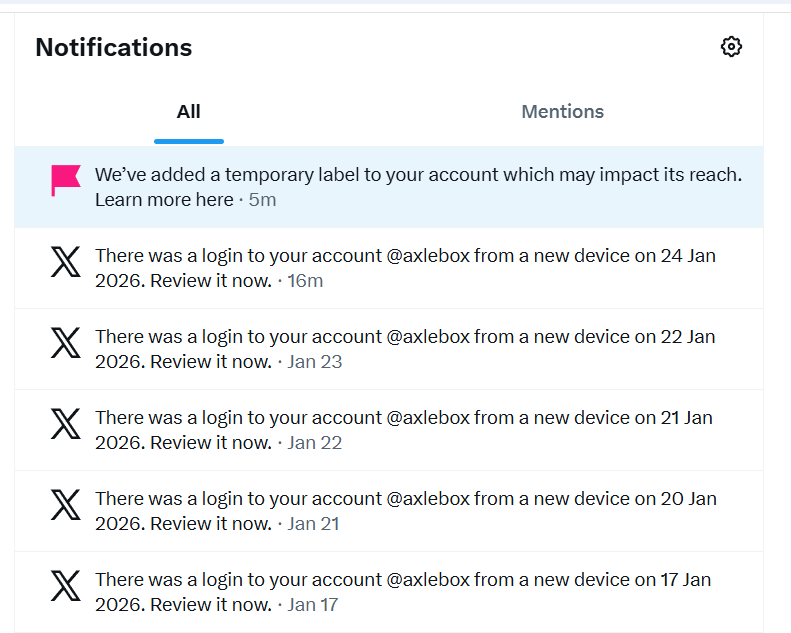Click X logo beside 24 Jan login alert
This screenshot has width=791, height=633.
coord(66,262)
